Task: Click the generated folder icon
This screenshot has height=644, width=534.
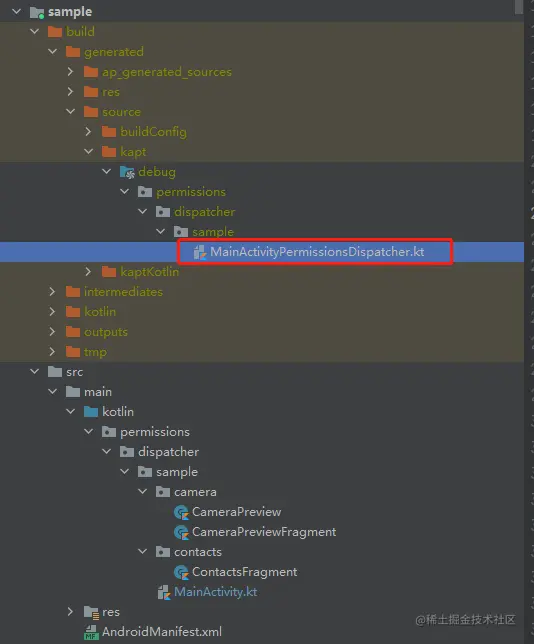Action: (73, 52)
